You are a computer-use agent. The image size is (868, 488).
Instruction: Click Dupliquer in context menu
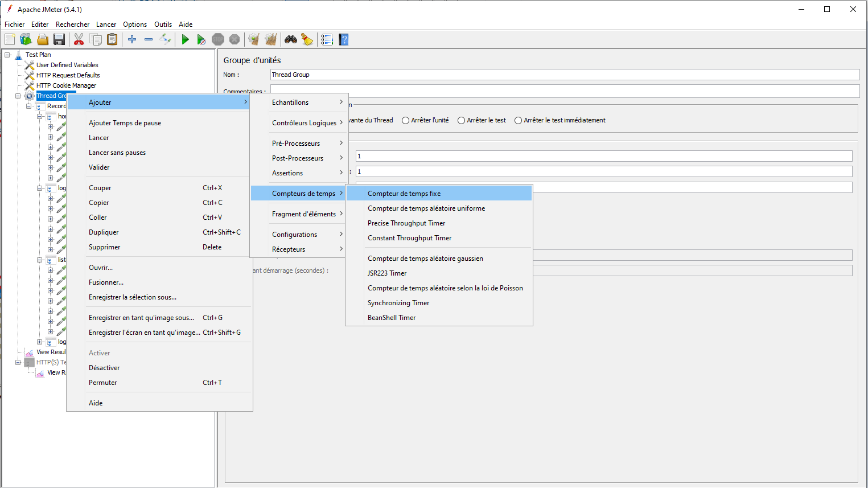(x=159, y=232)
